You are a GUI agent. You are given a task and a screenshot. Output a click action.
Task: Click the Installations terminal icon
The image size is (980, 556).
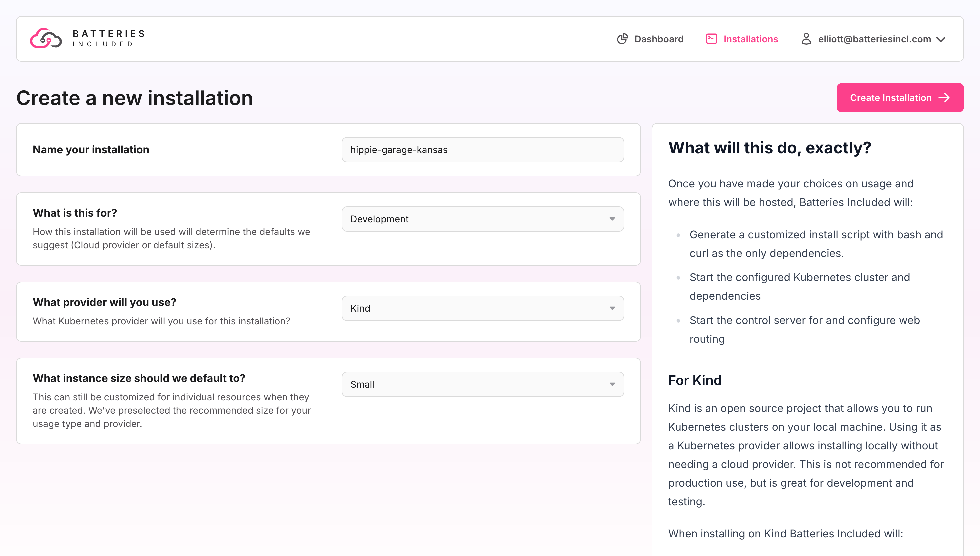point(711,39)
